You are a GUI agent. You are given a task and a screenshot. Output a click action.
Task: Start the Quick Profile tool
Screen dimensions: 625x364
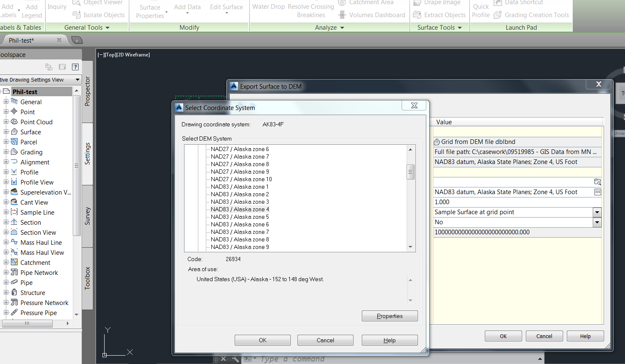point(480,10)
